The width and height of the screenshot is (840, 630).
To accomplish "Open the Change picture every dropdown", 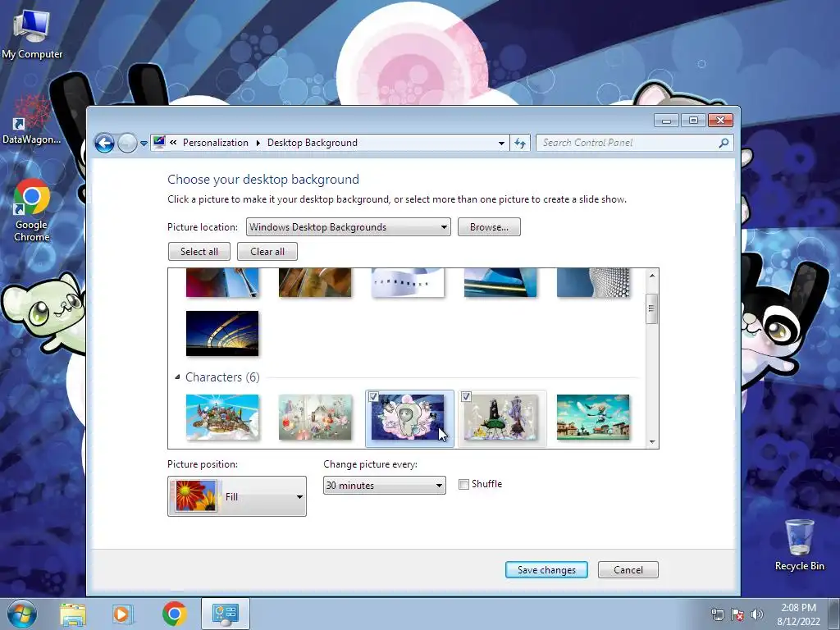I will [x=384, y=486].
